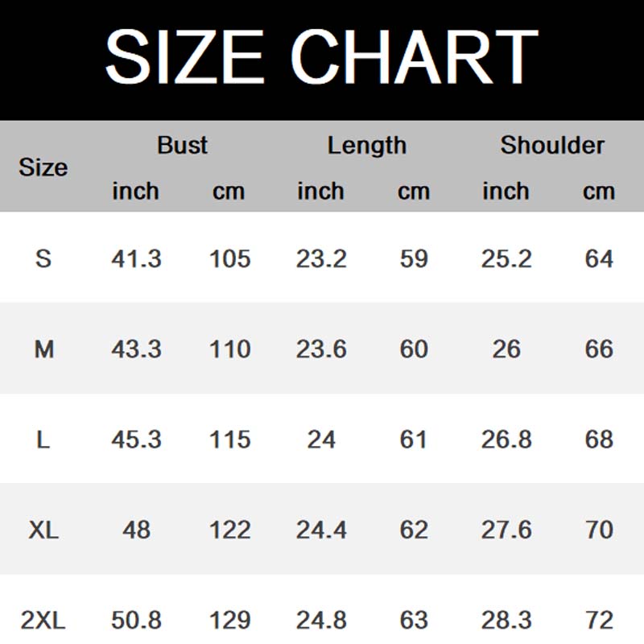644x644 pixels.
Task: Click the 50.8 bust inch value
Action: pos(136,621)
